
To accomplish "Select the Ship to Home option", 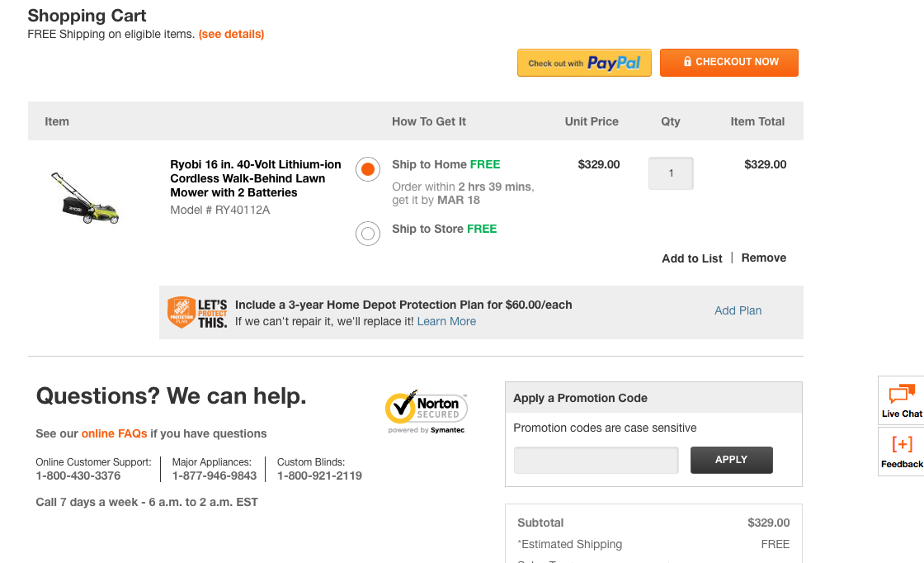I will click(x=367, y=168).
